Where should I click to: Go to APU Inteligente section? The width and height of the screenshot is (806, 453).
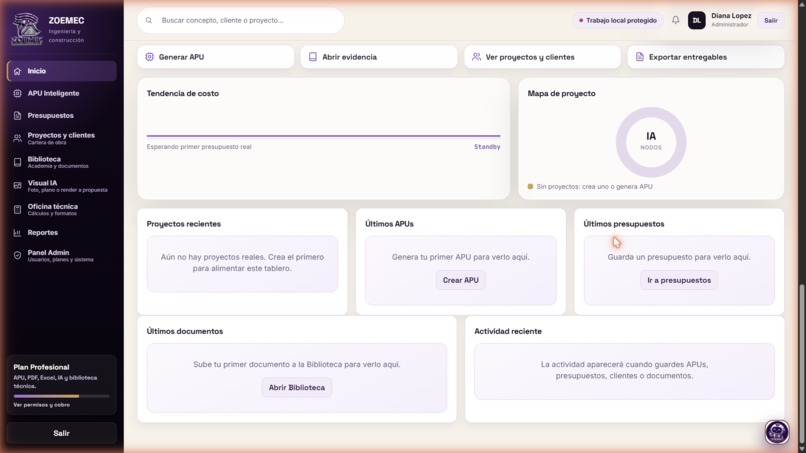tap(62, 93)
